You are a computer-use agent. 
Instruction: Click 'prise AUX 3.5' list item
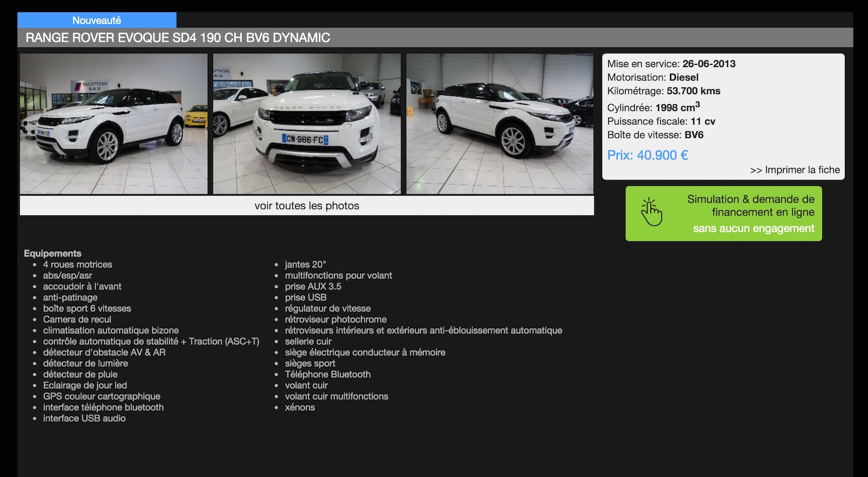coord(313,287)
